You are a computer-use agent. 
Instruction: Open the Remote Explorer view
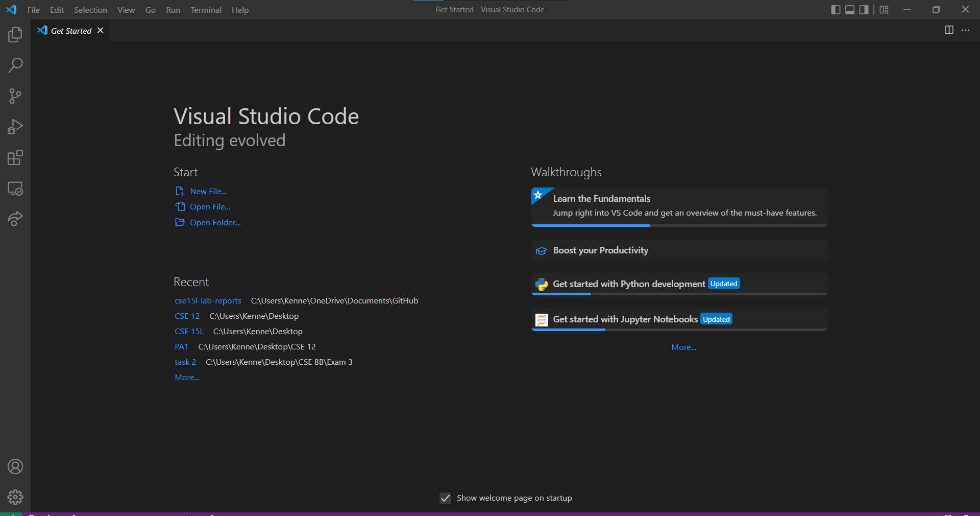tap(15, 189)
